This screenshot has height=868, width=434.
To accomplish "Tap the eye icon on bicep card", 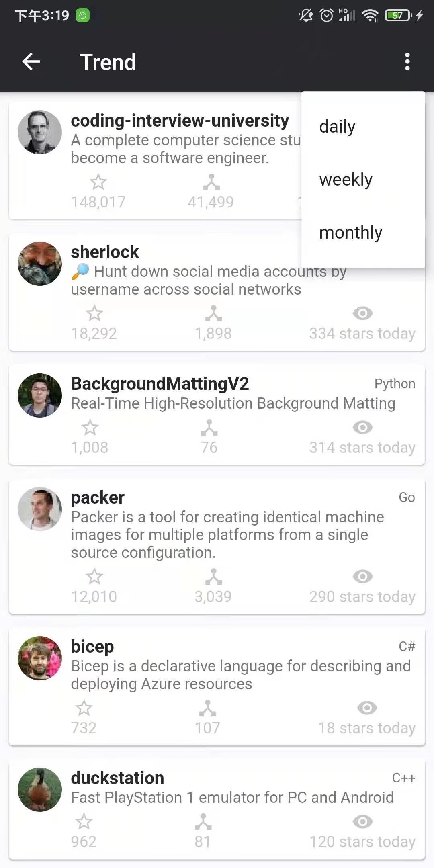I will (x=367, y=708).
